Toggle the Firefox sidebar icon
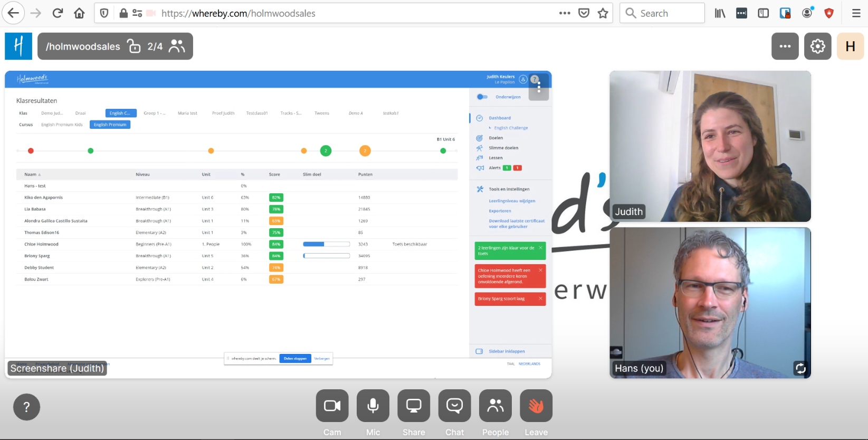Viewport: 868px width, 440px height. tap(763, 13)
